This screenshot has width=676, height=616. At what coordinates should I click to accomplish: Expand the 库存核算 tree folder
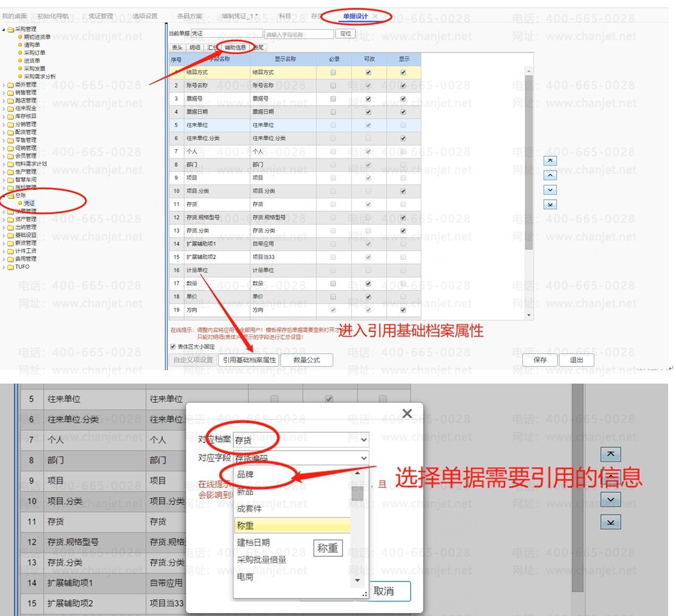(26, 116)
